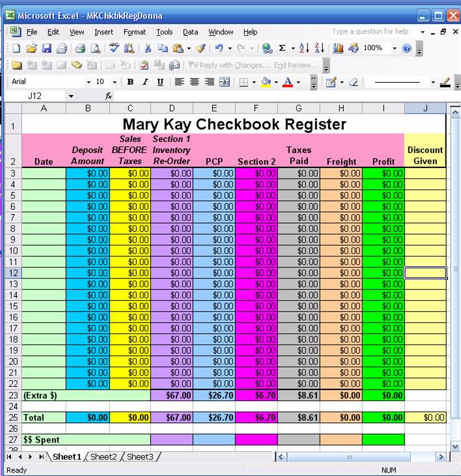461x476 pixels.
Task: Click the Insert Function fx icon
Action: [108, 96]
